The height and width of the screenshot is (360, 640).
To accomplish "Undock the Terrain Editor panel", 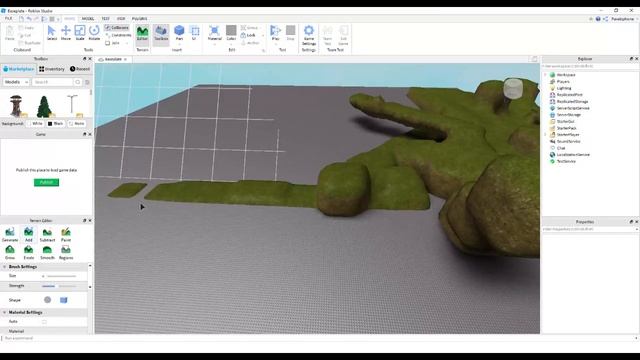I will [84, 220].
